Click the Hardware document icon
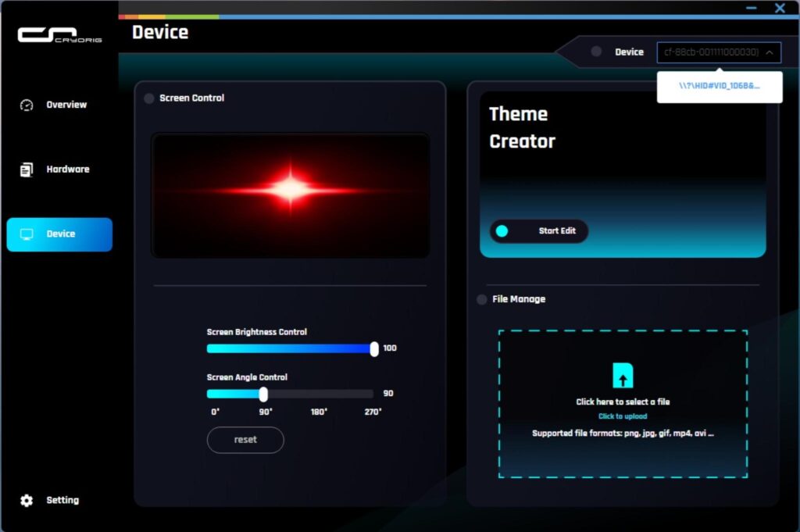Viewport: 800px width, 532px height. coord(27,170)
